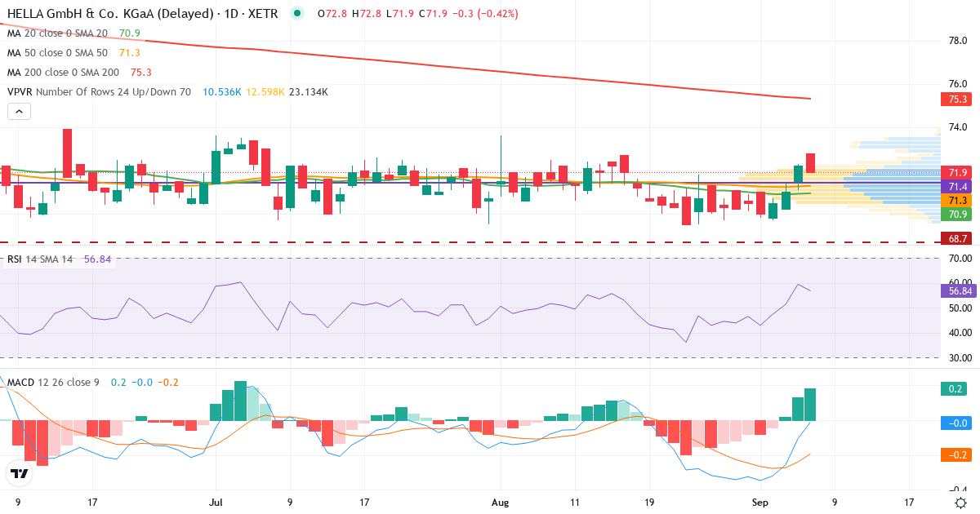The image size is (980, 514).
Task: Click the 70.00 RSI axis level
Action: click(960, 259)
